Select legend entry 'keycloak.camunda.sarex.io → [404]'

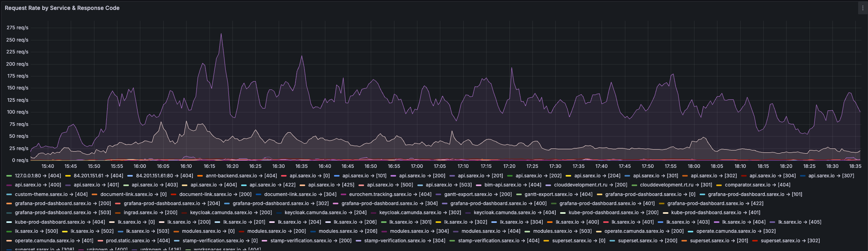(515, 213)
